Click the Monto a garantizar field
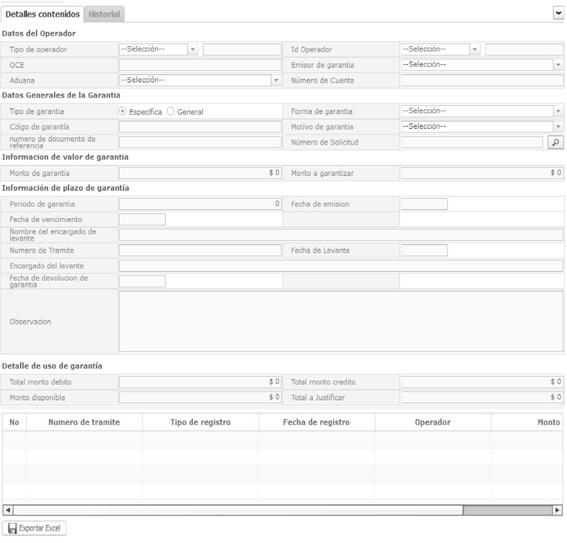 coord(482,173)
